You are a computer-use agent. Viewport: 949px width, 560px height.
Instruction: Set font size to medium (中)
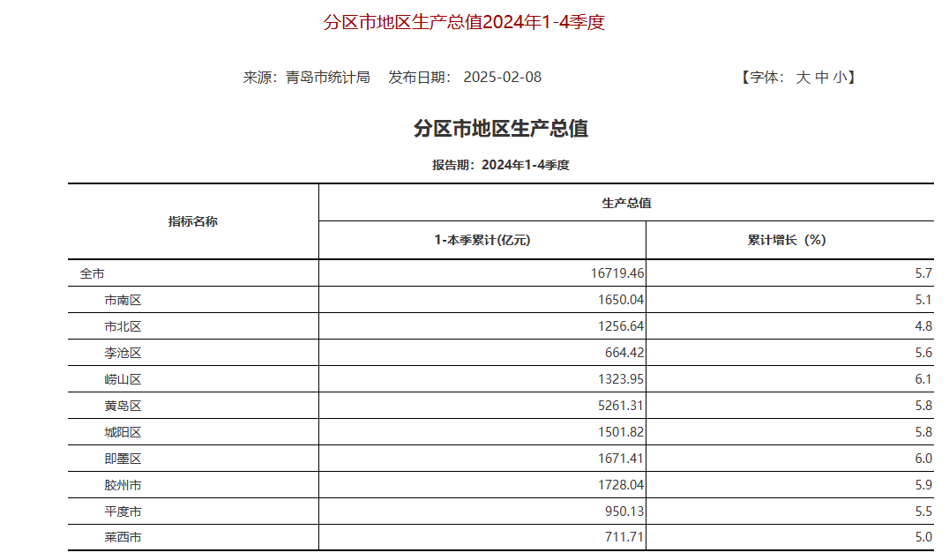point(821,78)
